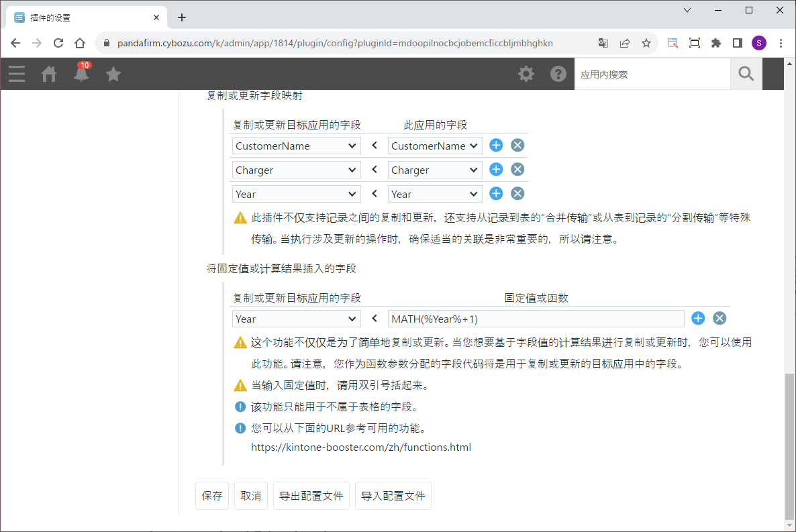This screenshot has width=796, height=532.
Task: Open a new browser tab
Action: tap(182, 17)
